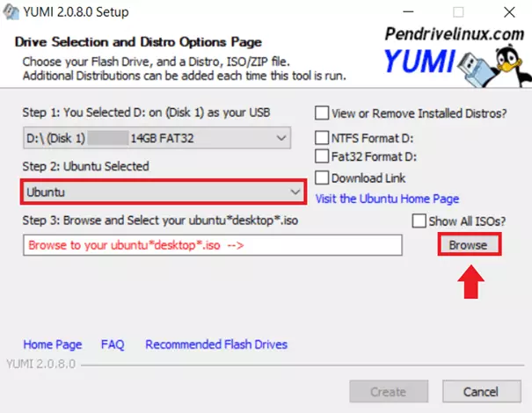Image resolution: width=532 pixels, height=413 pixels.
Task: Expand the Ubuntu distribution dropdown
Action: point(164,192)
